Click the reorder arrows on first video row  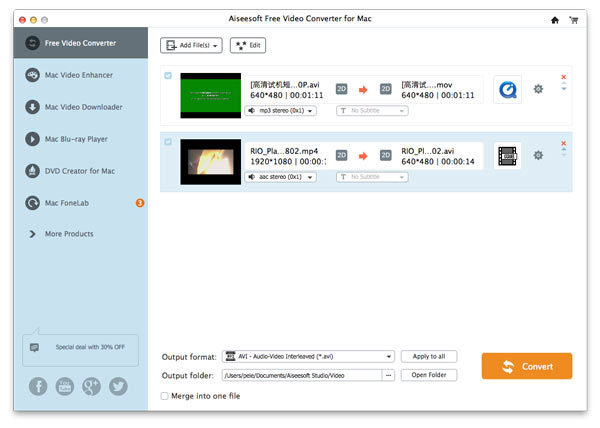(564, 86)
